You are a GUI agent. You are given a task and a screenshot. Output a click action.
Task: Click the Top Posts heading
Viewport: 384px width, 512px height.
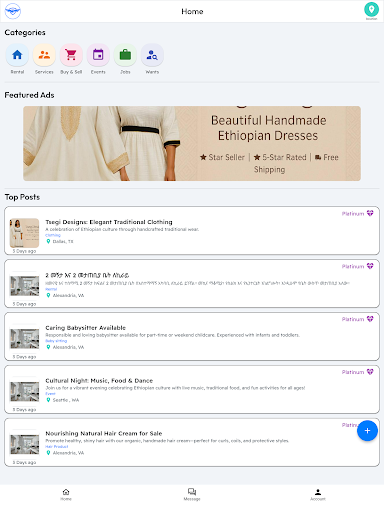point(22,197)
